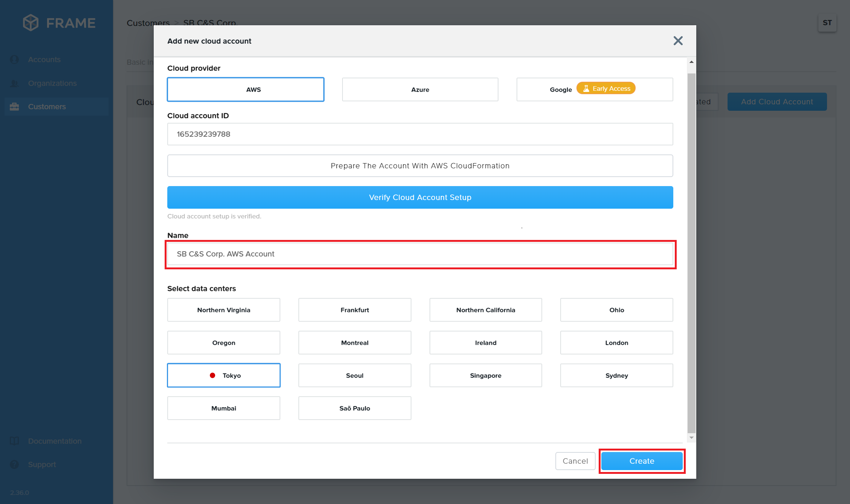Select Azure as cloud provider
This screenshot has height=504, width=850.
[420, 90]
